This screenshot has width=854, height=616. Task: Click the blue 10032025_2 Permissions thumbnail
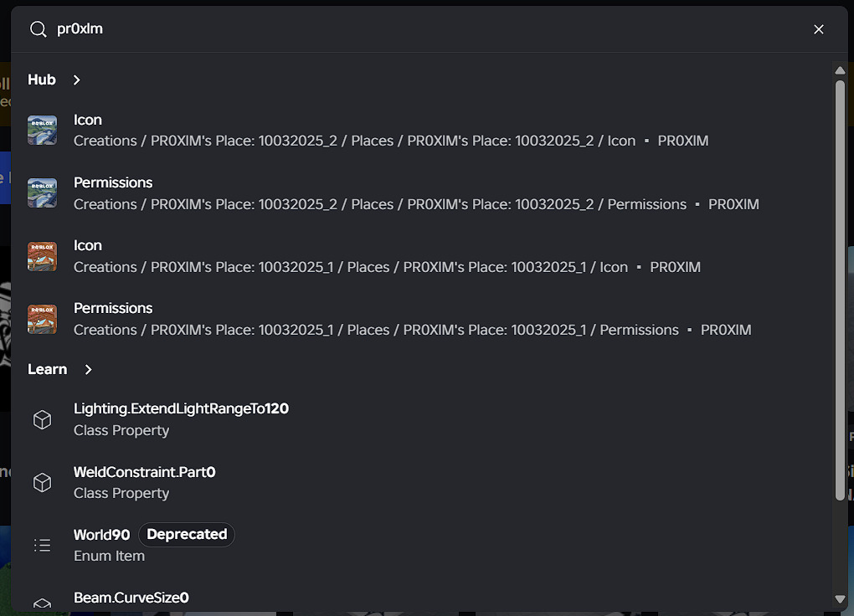(x=43, y=192)
